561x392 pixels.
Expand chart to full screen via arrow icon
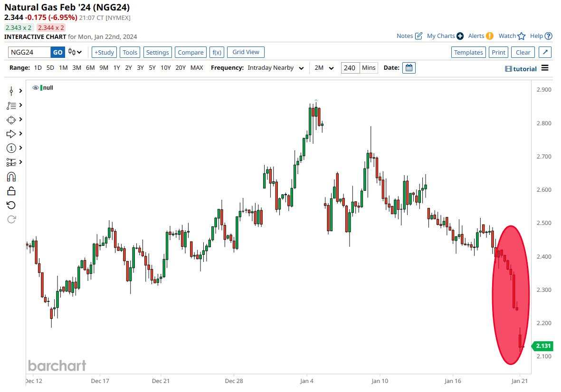tap(545, 52)
